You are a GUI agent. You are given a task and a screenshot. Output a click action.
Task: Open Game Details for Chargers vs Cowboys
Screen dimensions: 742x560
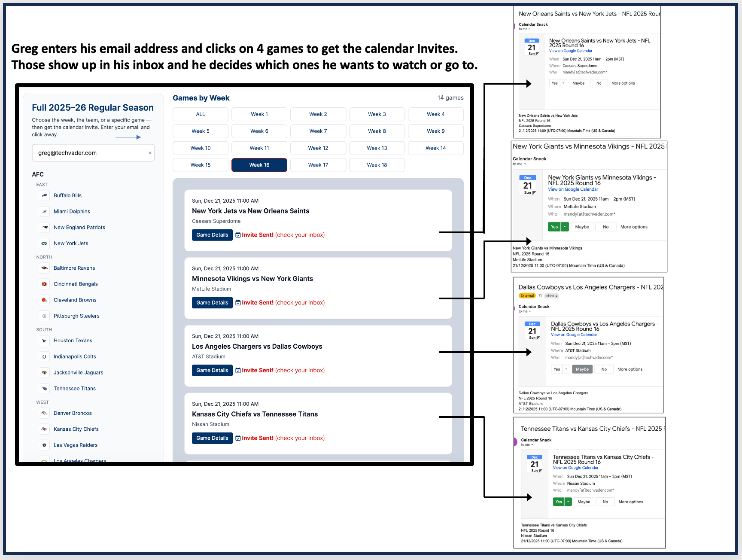click(x=212, y=370)
